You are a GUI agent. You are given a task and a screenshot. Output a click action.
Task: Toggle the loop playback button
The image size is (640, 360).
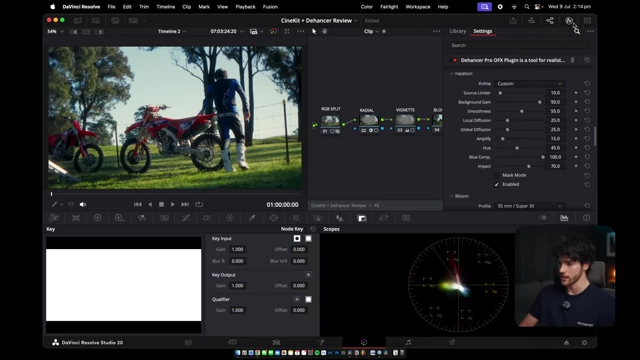(199, 204)
